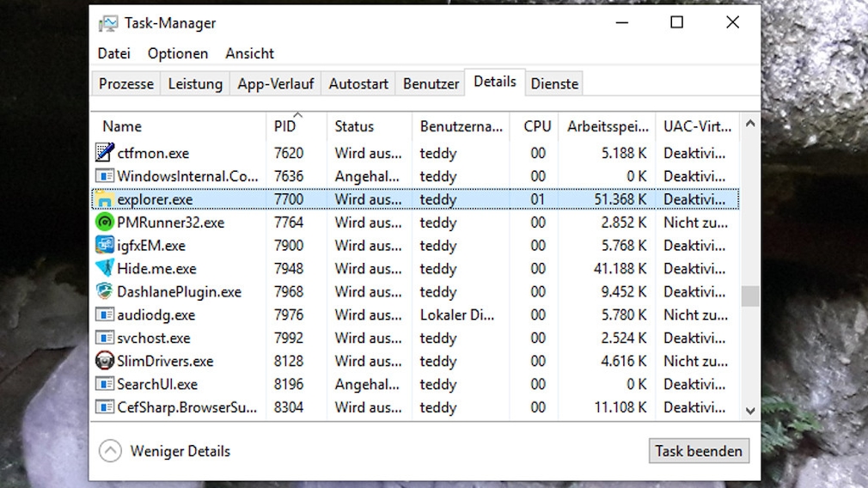Viewport: 868px width, 488px height.
Task: Collapse view with Weniger Details arrow
Action: pyautogui.click(x=110, y=450)
